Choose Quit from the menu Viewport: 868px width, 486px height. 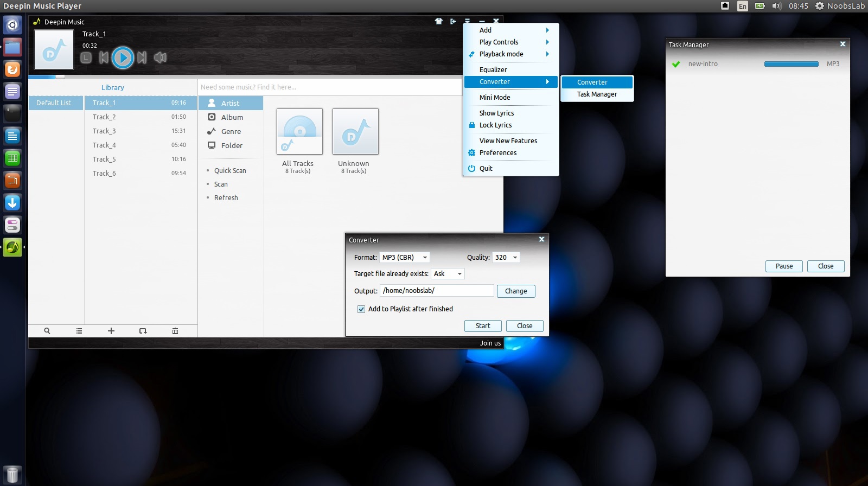pyautogui.click(x=511, y=168)
